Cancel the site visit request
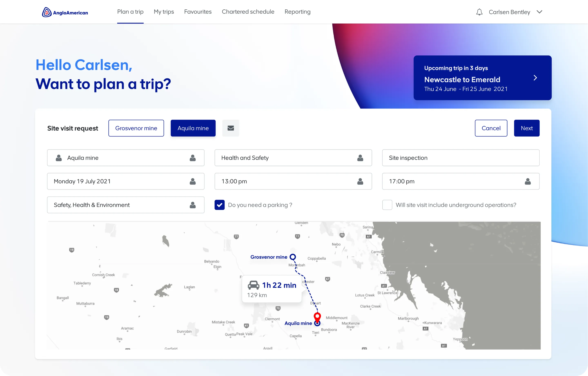 (x=491, y=128)
